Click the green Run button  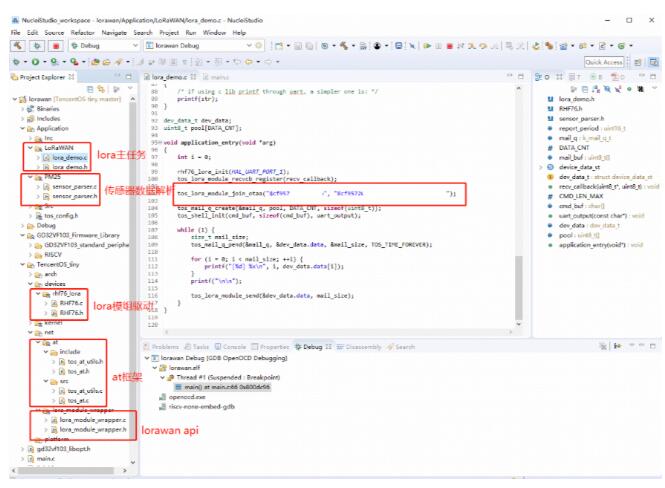35,62
